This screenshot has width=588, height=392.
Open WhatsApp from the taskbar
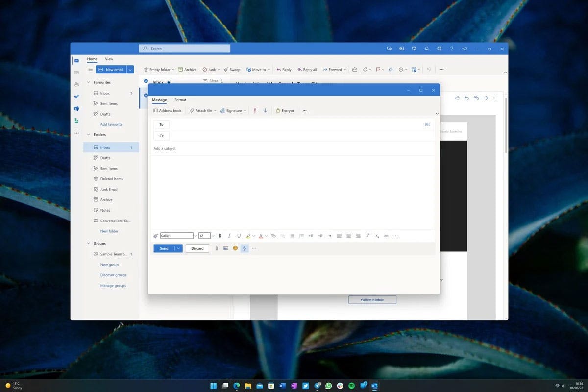click(328, 386)
